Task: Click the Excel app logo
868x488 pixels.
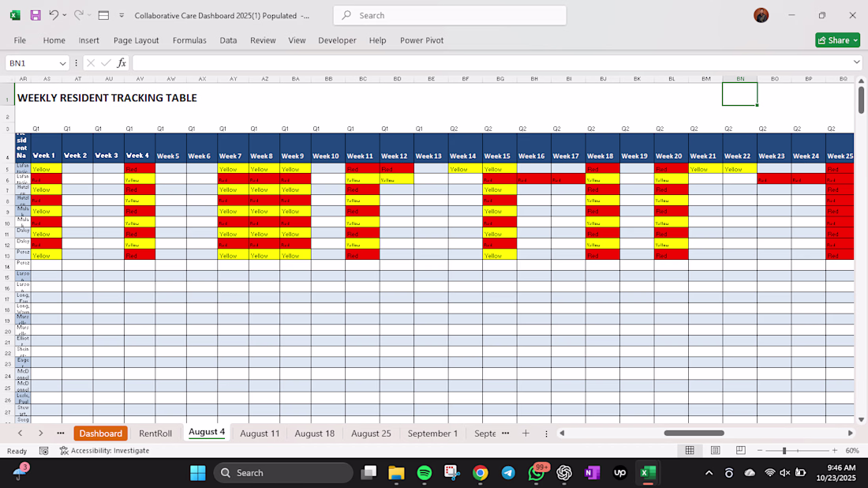Action: point(15,16)
